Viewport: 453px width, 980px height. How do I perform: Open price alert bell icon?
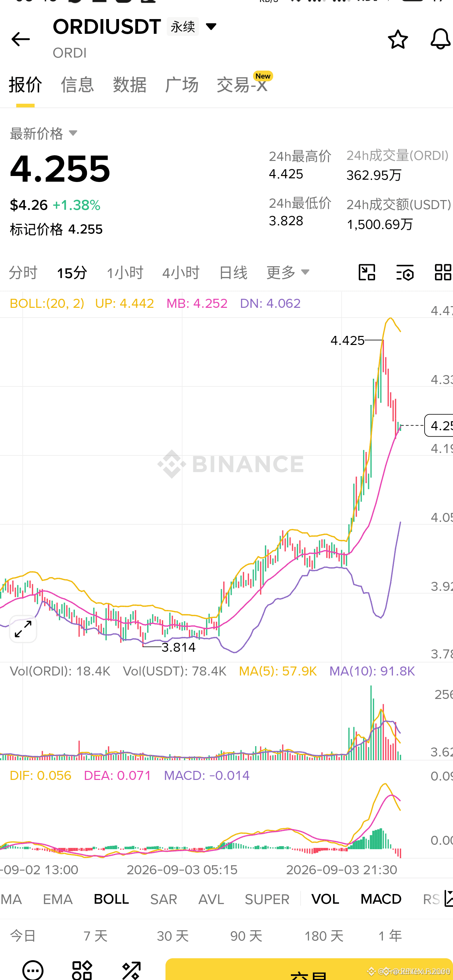(440, 39)
